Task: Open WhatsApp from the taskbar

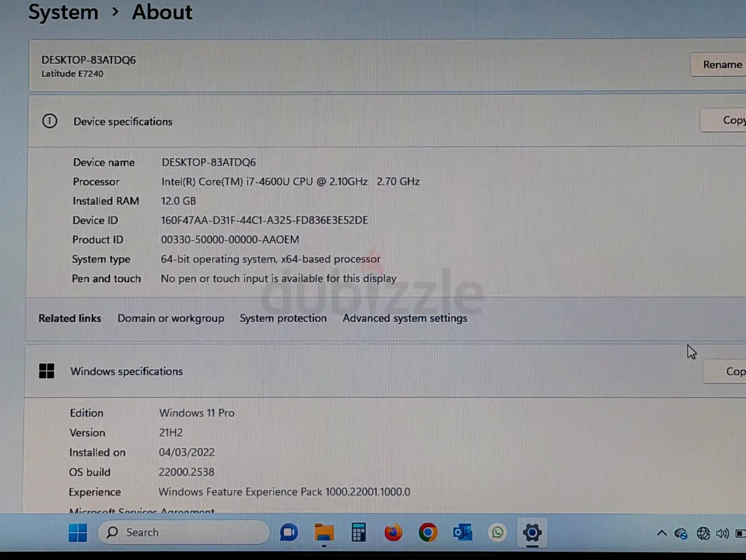Action: click(497, 533)
